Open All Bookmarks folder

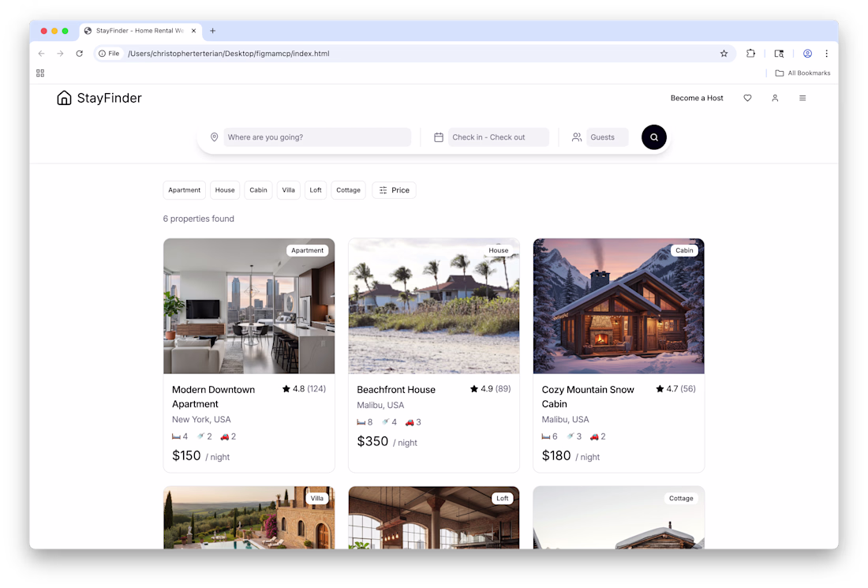(803, 73)
